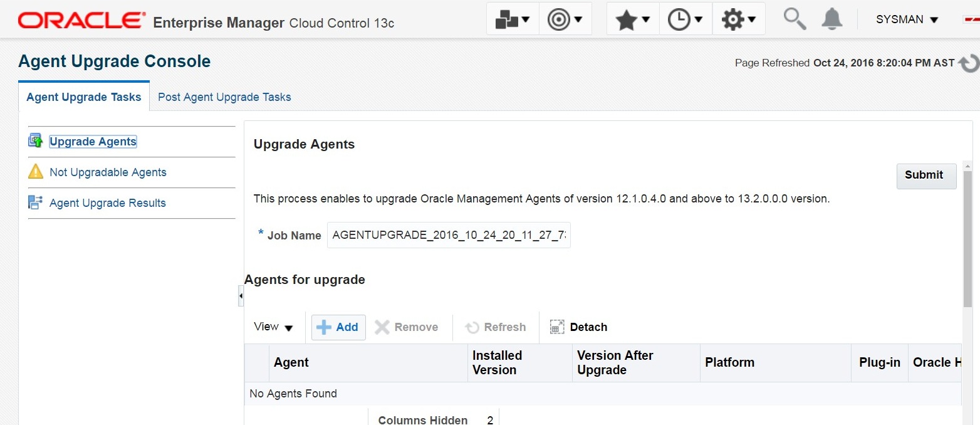980x425 pixels.
Task: Sort by Version After Upgrade column header
Action: [636, 362]
